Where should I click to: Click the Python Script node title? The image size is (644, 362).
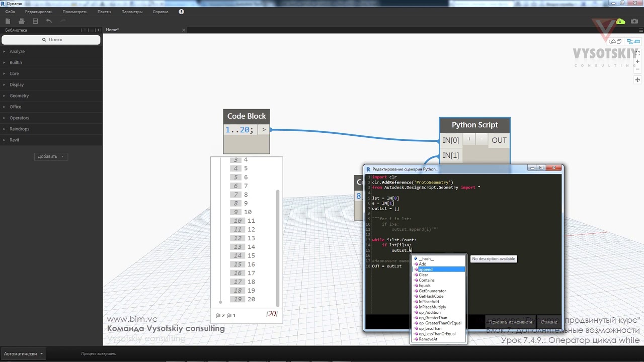tap(475, 125)
